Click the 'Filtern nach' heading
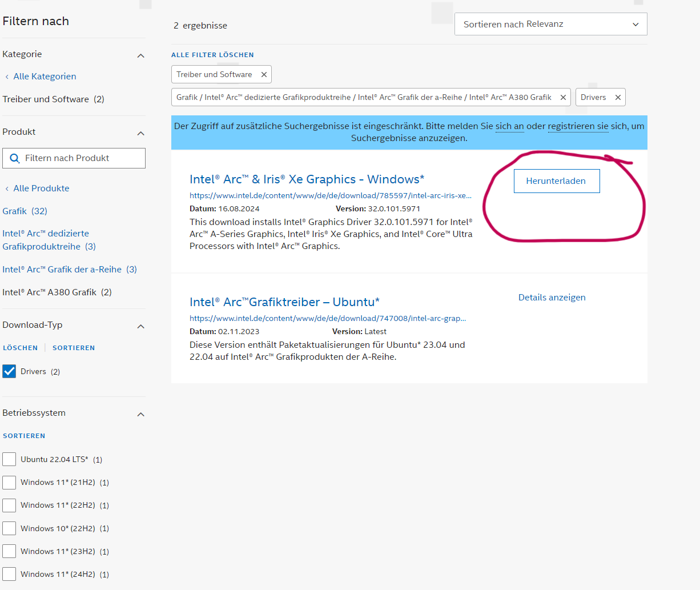700x590 pixels. pyautogui.click(x=35, y=21)
